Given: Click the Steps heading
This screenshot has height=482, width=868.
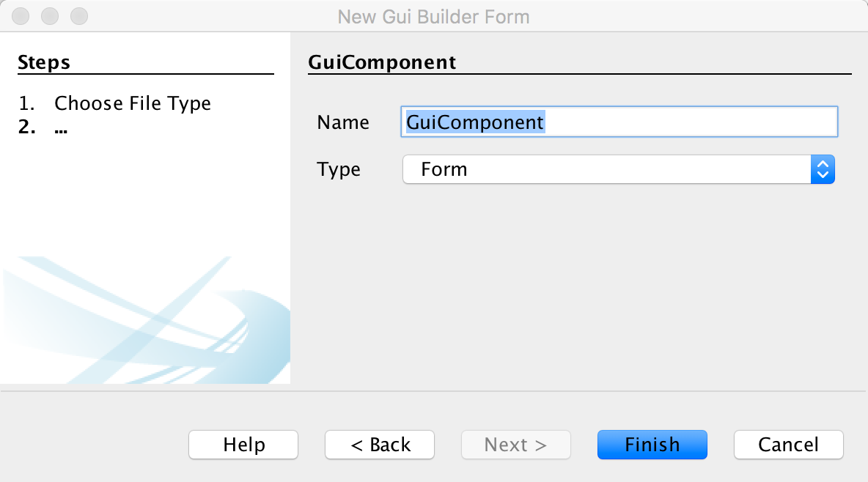Looking at the screenshot, I should click(43, 62).
